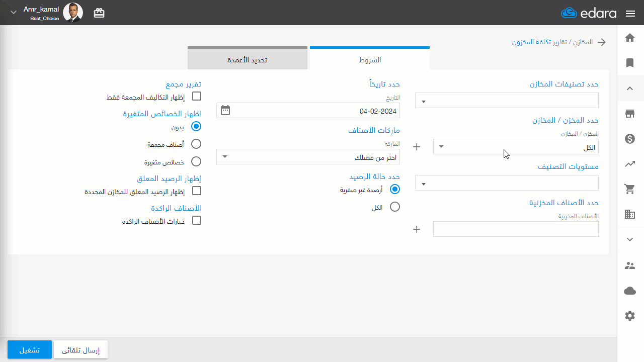Screen dimensions: 644x362
Task: Go to the Home sidebar icon
Action: [x=630, y=38]
